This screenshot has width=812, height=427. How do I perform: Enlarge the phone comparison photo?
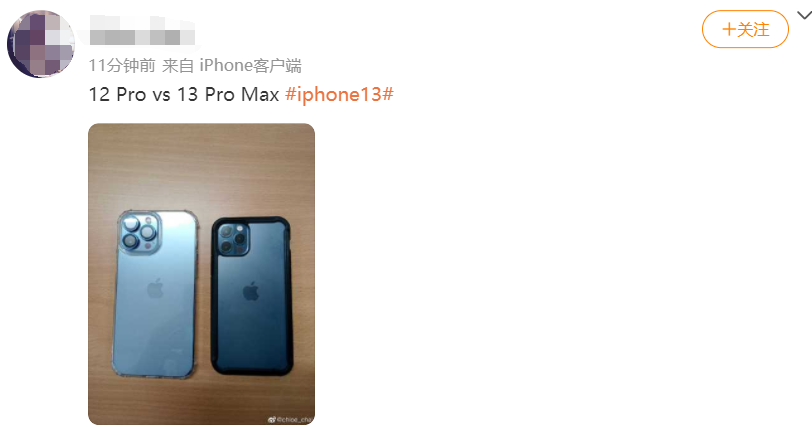(x=201, y=274)
